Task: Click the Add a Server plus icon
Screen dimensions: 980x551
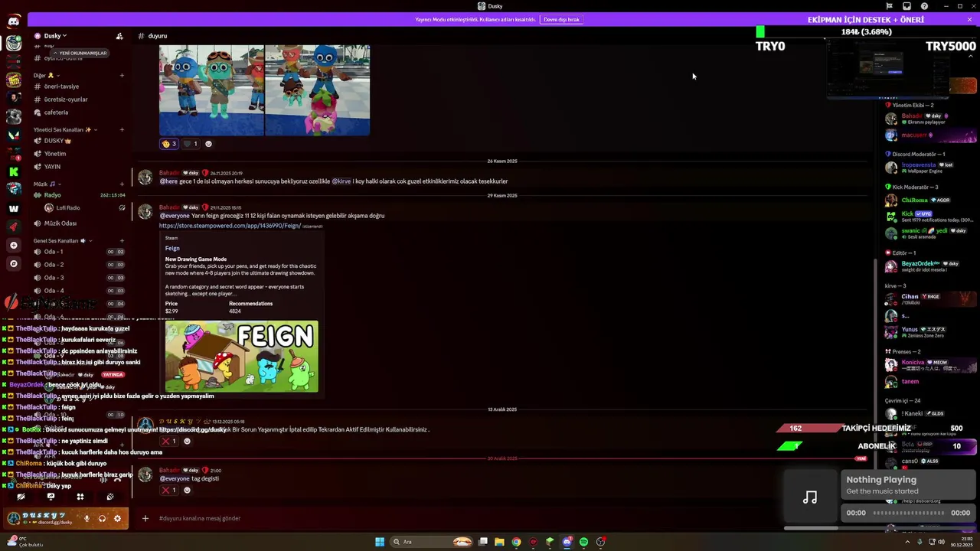Action: click(13, 245)
